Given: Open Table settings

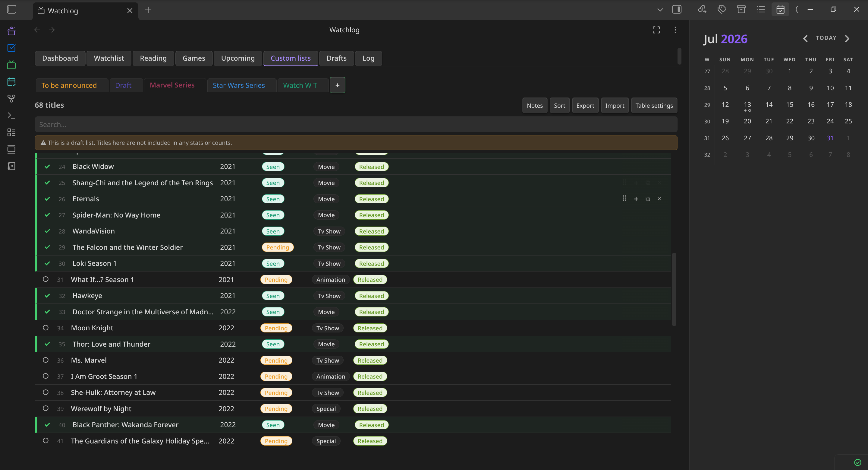Looking at the screenshot, I should [654, 106].
